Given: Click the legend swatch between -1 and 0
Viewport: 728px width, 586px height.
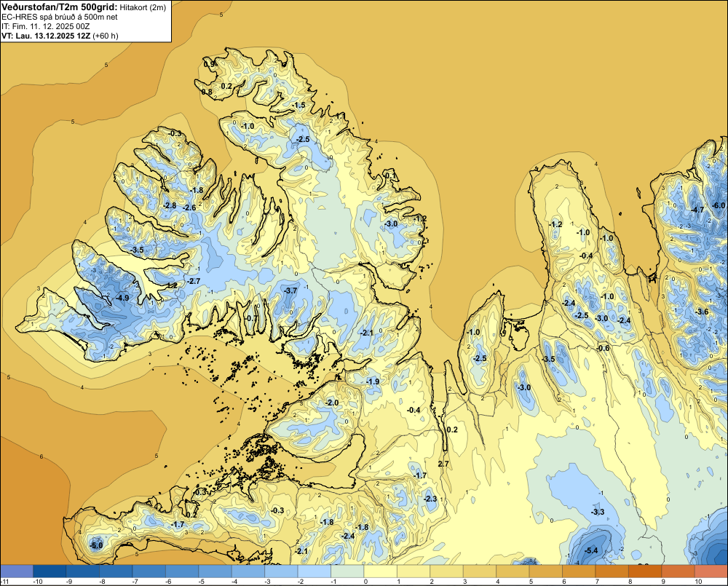Looking at the screenshot, I should (x=347, y=571).
